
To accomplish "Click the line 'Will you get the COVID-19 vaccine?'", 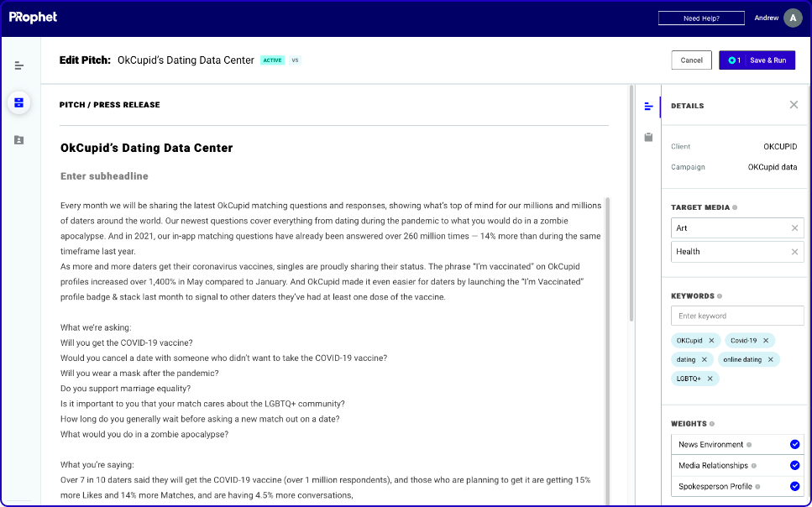I will [x=126, y=342].
